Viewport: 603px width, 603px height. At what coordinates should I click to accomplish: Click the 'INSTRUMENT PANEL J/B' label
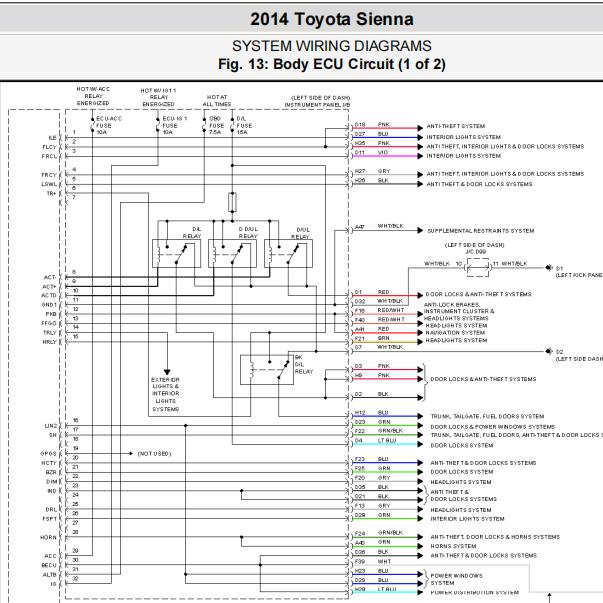[x=317, y=105]
